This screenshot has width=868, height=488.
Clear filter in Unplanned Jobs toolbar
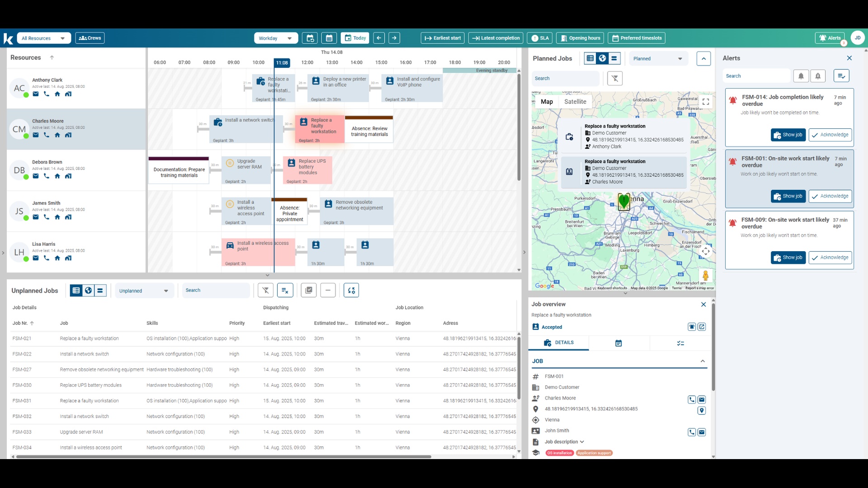[x=265, y=291]
